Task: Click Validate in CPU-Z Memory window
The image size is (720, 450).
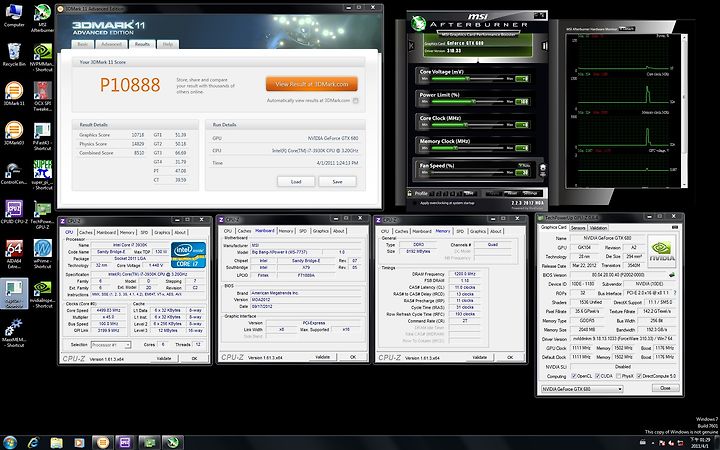Action: pos(479,357)
